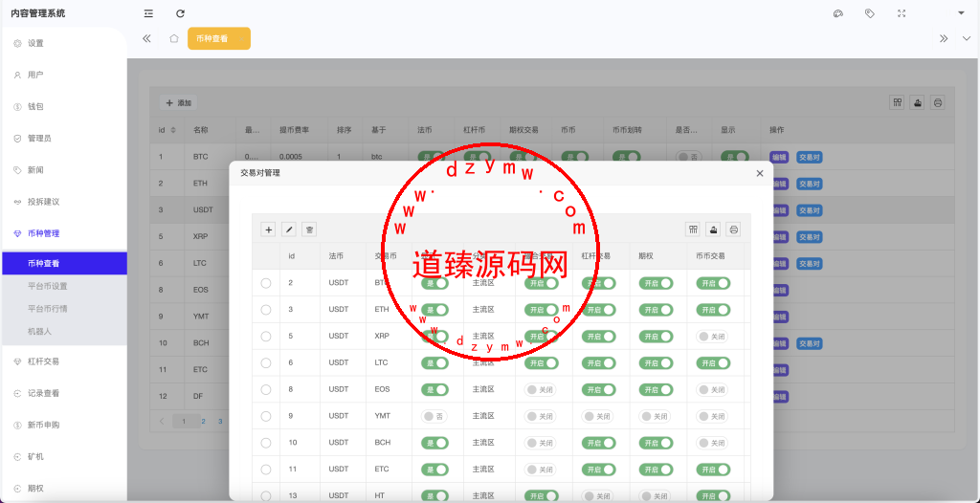Open the user dropdown arrow at top right
Image resolution: width=980 pixels, height=503 pixels.
click(x=961, y=13)
